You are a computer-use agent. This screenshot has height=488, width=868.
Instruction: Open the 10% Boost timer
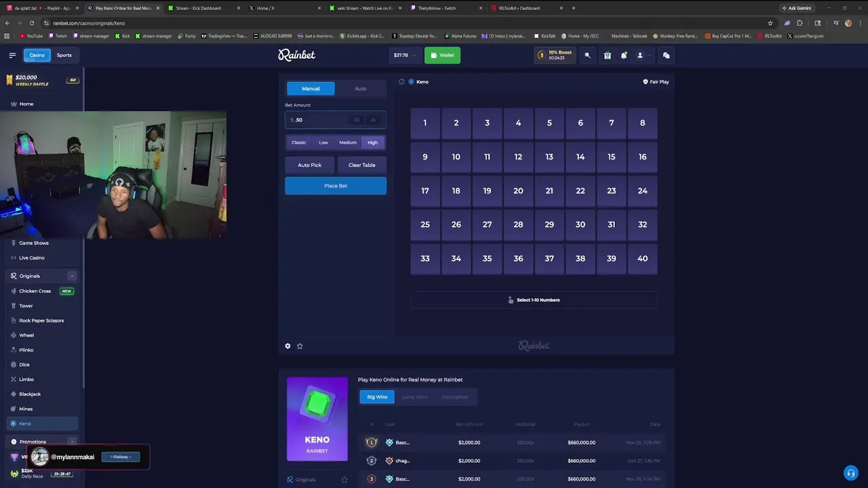coord(555,56)
